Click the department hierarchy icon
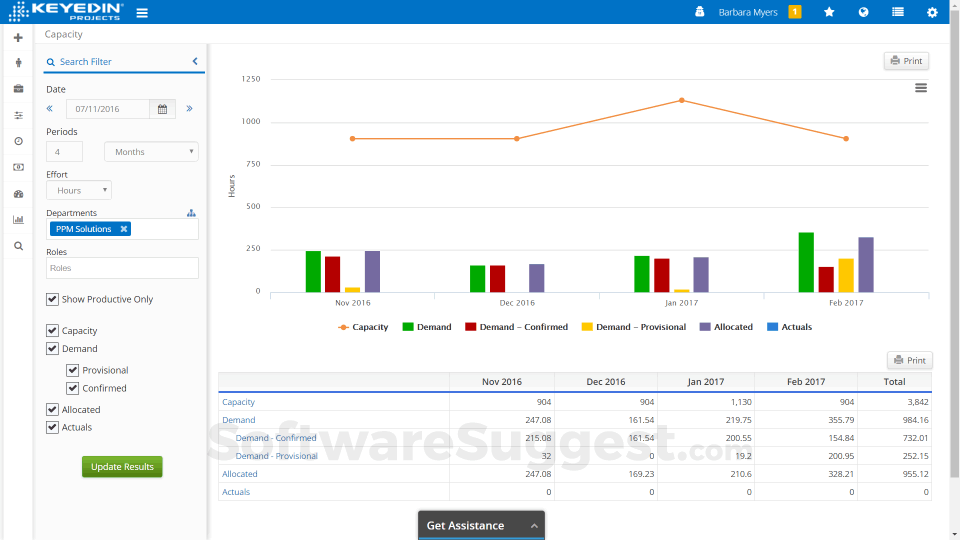960x540 pixels. coord(191,213)
